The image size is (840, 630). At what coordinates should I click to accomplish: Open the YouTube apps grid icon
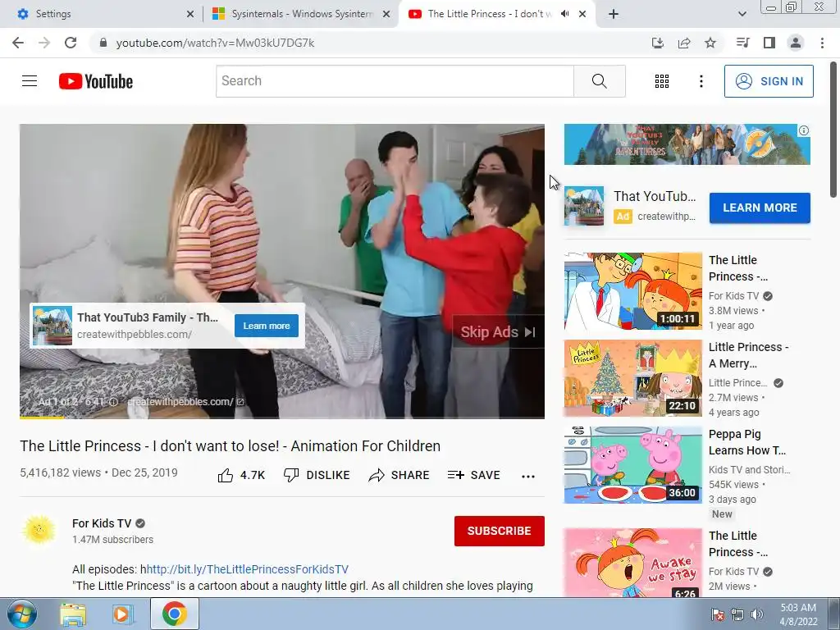pyautogui.click(x=662, y=81)
